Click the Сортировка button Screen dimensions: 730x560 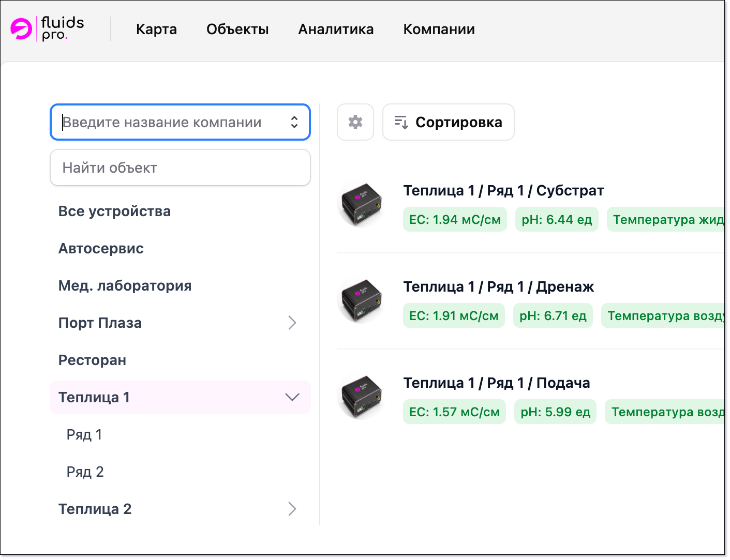point(449,122)
